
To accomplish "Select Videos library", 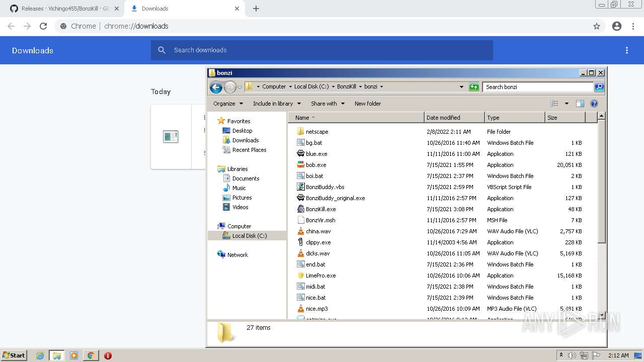I will [x=240, y=207].
